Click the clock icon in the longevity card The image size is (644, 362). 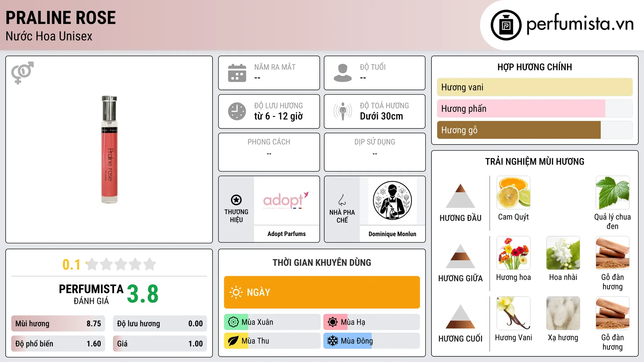pos(237,111)
